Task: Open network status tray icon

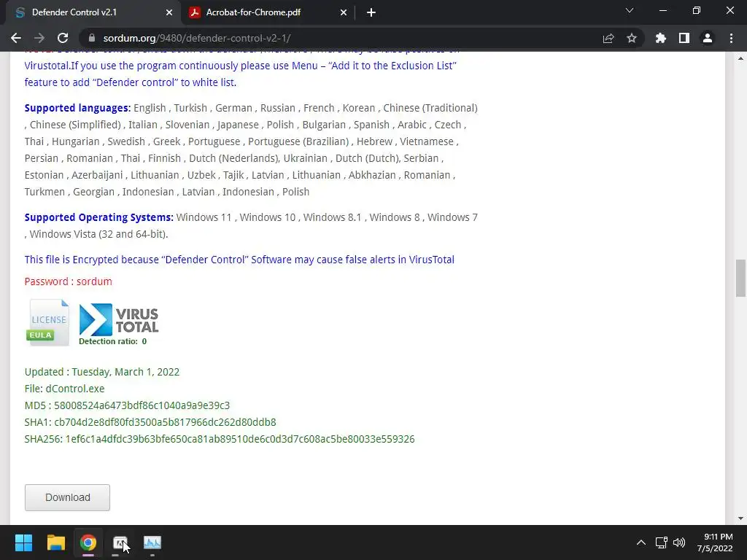Action: point(661,542)
